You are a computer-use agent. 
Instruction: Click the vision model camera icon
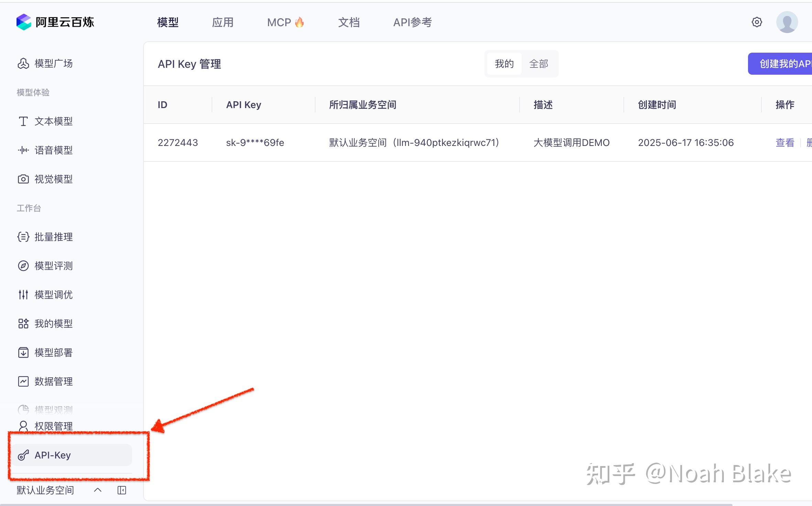23,179
